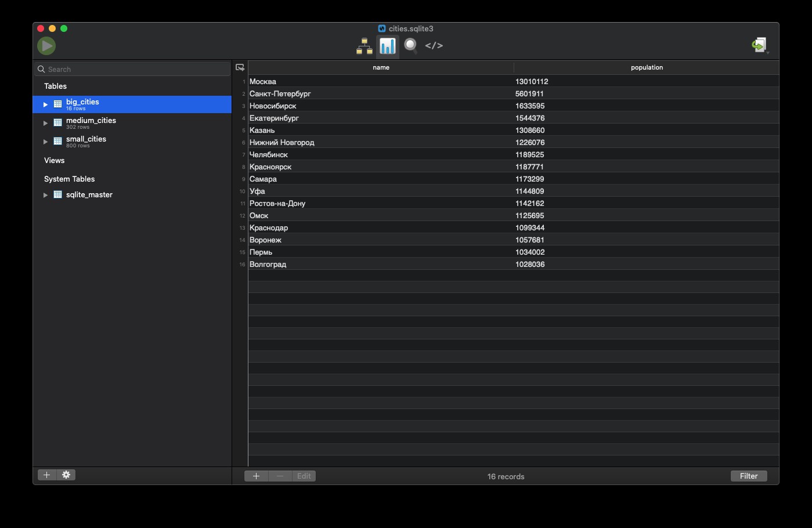
Task: Click the System Tables section heading
Action: (69, 179)
